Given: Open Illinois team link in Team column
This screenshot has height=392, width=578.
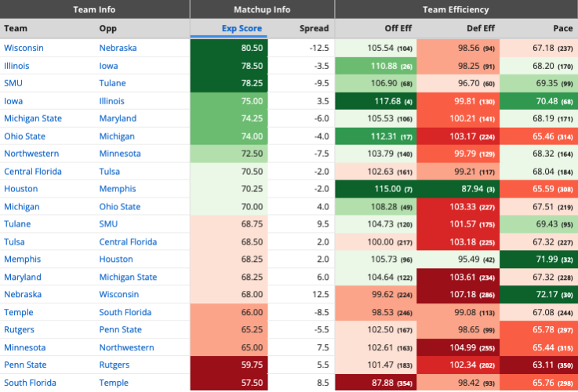Looking at the screenshot, I should coord(16,66).
